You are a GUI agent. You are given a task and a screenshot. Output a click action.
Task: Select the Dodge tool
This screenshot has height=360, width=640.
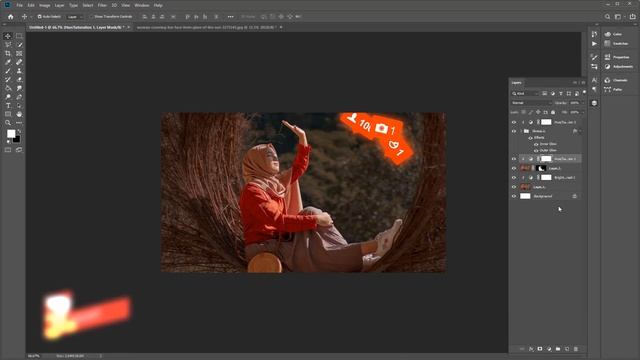(8, 97)
